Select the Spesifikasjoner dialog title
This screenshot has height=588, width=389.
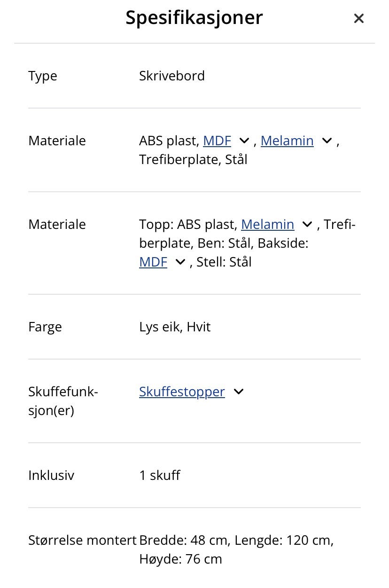click(194, 17)
